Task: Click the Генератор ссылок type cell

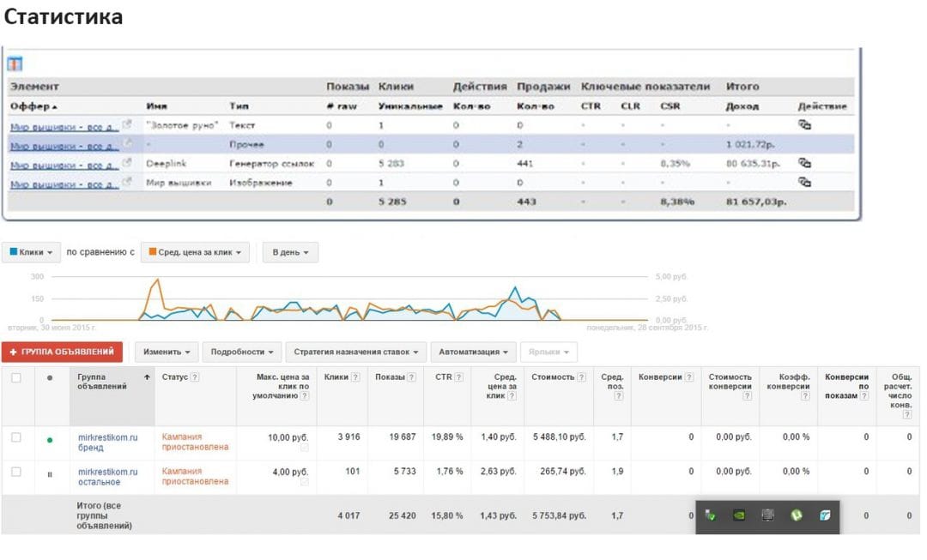Action: click(272, 164)
